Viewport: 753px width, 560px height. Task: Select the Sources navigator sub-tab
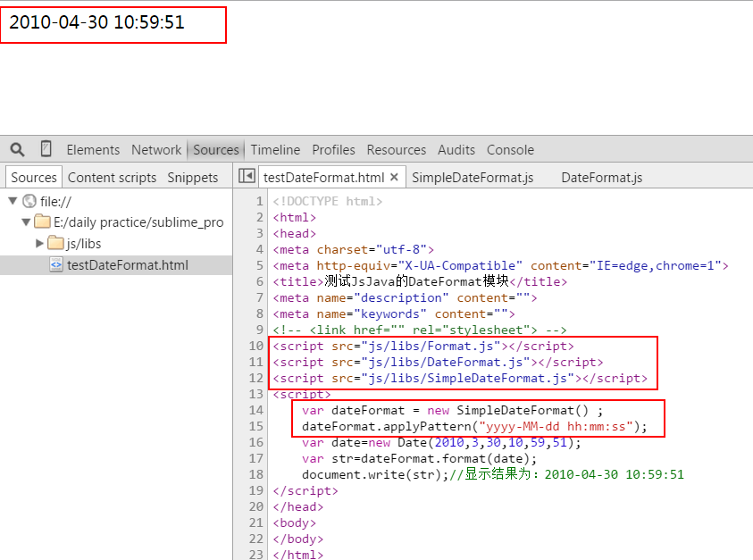pos(34,177)
